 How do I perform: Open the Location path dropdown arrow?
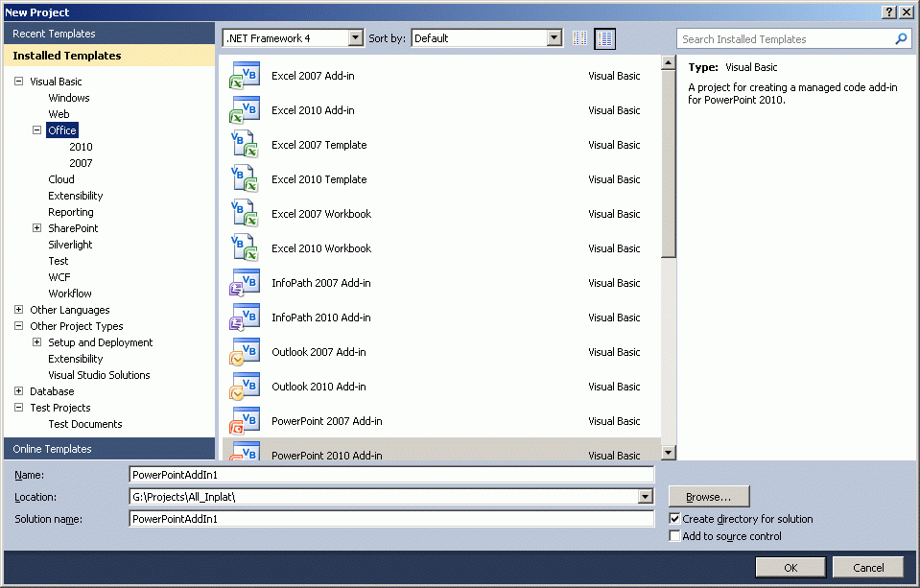645,497
